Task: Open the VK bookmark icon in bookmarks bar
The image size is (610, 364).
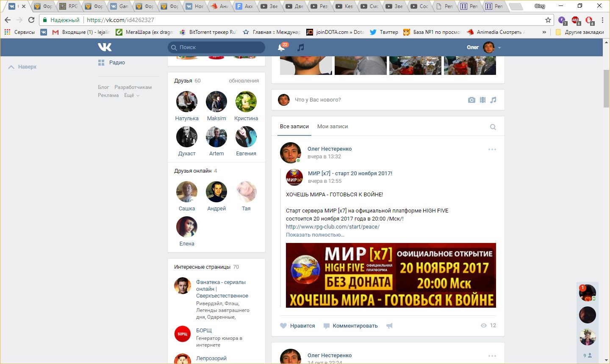Action: [x=44, y=32]
